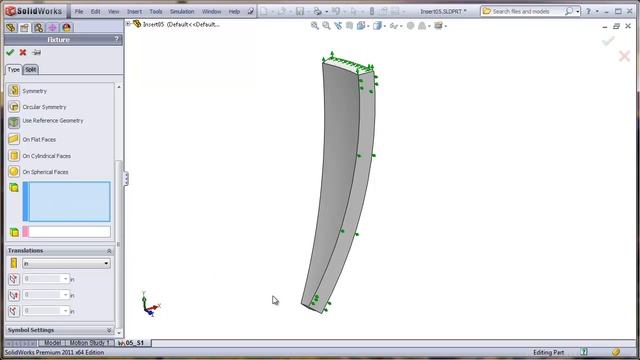Open the DimXpertManager crosshair tab
The width and height of the screenshot is (640, 360).
[52, 27]
